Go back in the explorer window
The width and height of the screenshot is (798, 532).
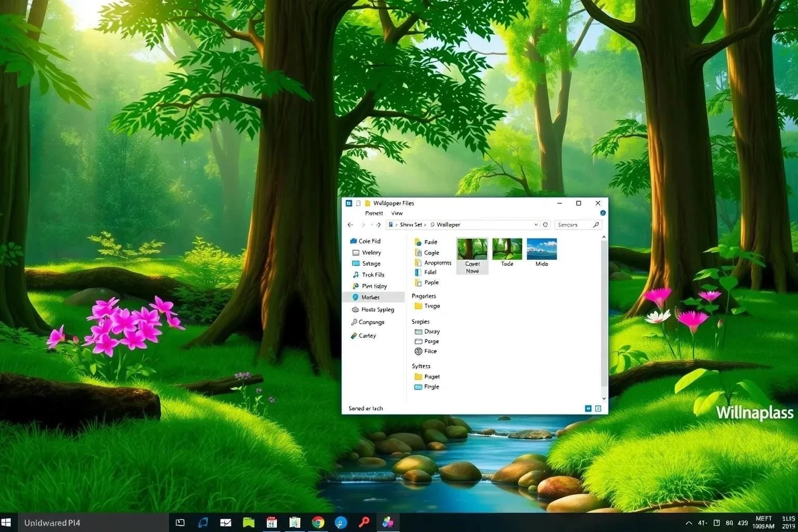tap(350, 225)
